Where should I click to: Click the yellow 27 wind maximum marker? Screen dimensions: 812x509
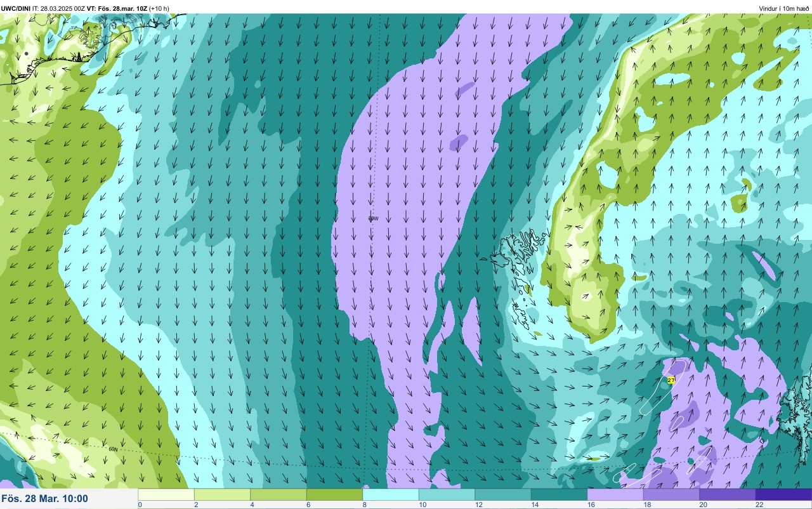pyautogui.click(x=671, y=380)
